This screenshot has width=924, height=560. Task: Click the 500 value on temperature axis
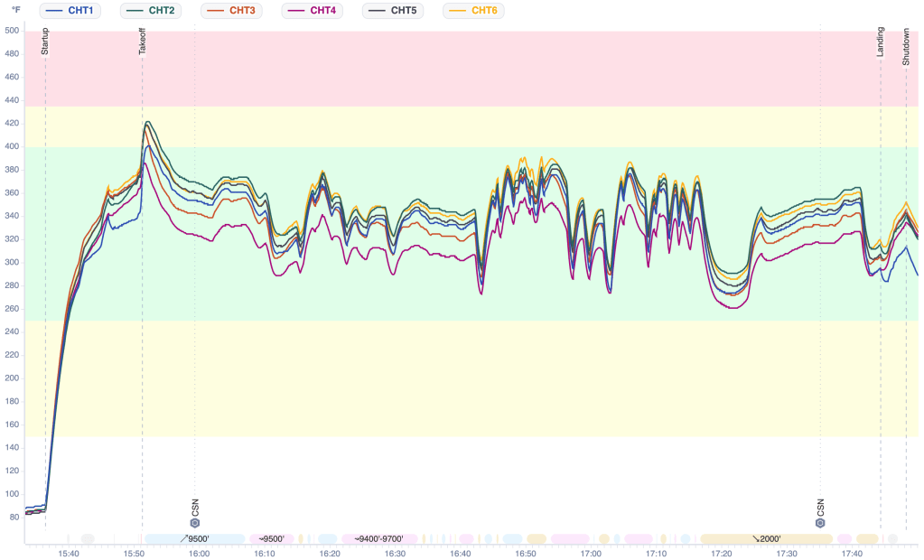[x=12, y=31]
